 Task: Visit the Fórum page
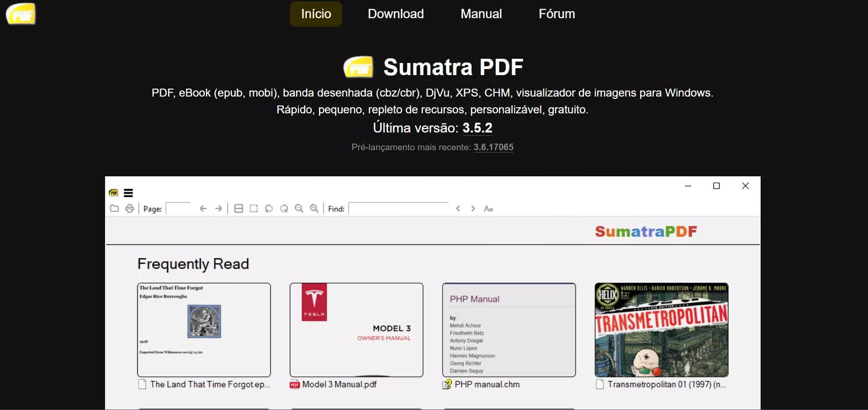[x=557, y=14]
